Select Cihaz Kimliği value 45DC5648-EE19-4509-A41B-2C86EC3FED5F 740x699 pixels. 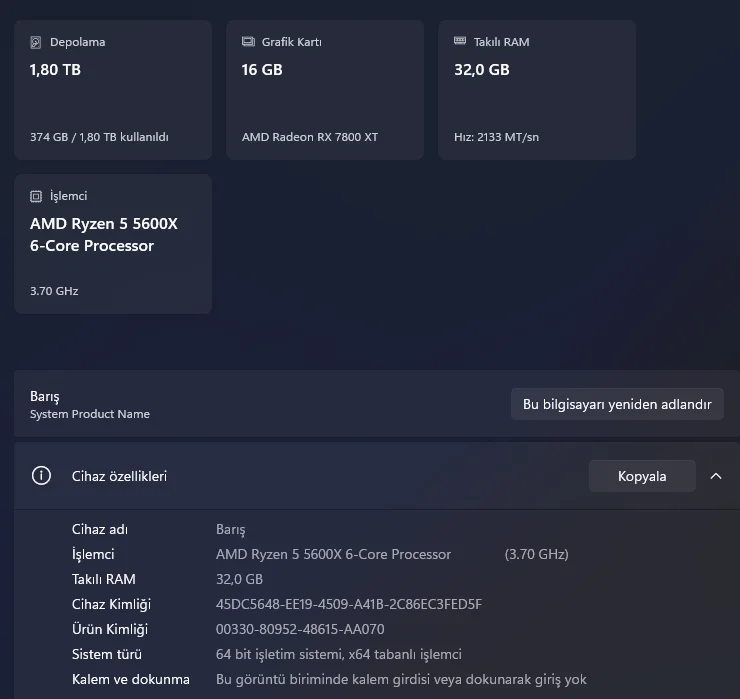[349, 604]
